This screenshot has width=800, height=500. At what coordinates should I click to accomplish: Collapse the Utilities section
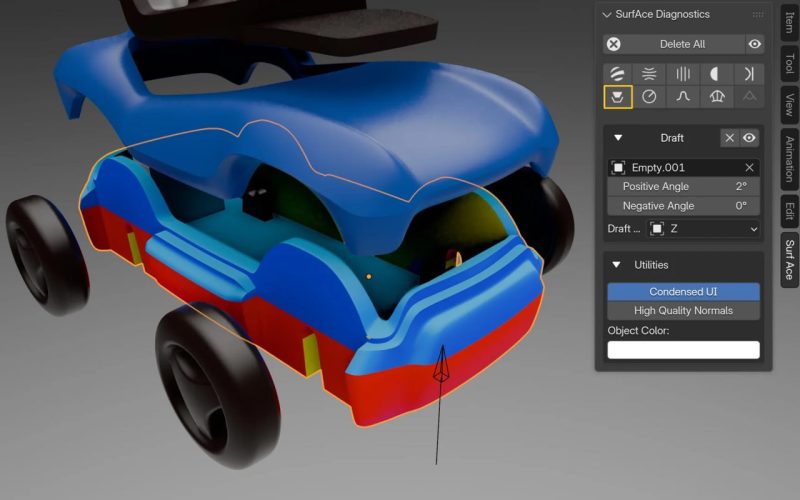coord(618,265)
